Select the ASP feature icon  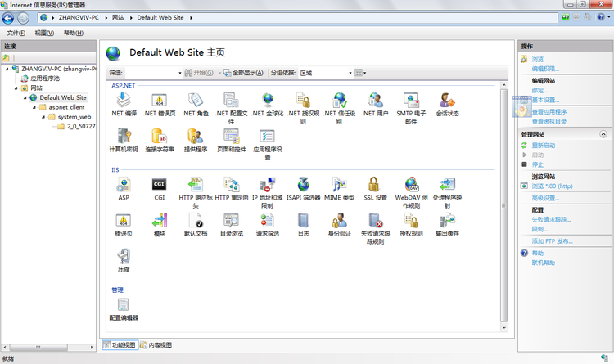click(x=124, y=184)
